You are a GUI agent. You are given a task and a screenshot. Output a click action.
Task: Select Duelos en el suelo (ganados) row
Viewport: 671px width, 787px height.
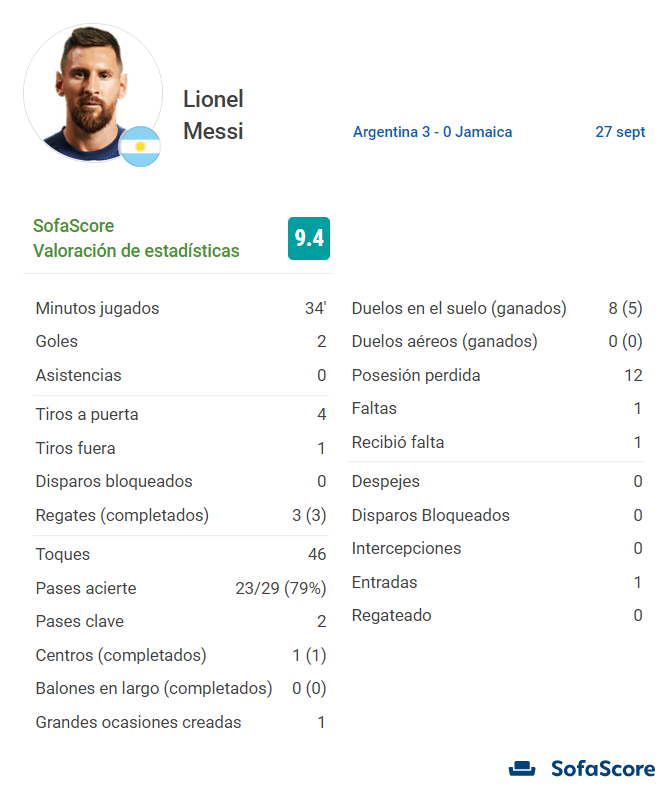pos(497,308)
